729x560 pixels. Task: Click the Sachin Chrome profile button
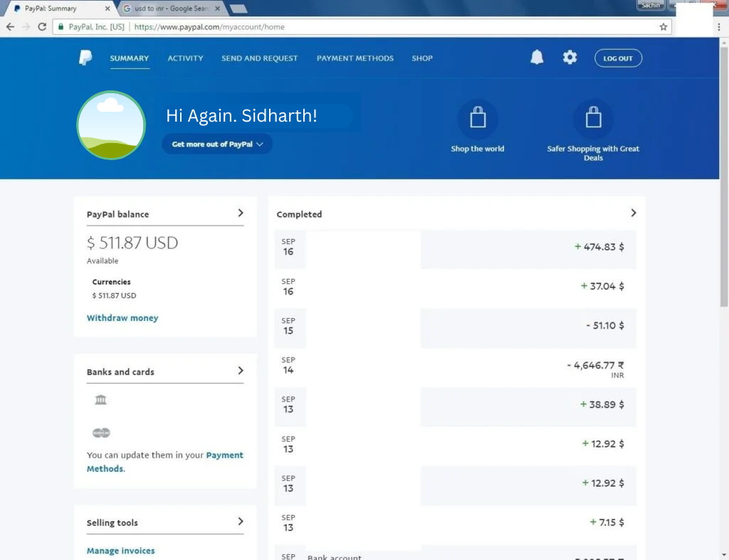pos(651,5)
